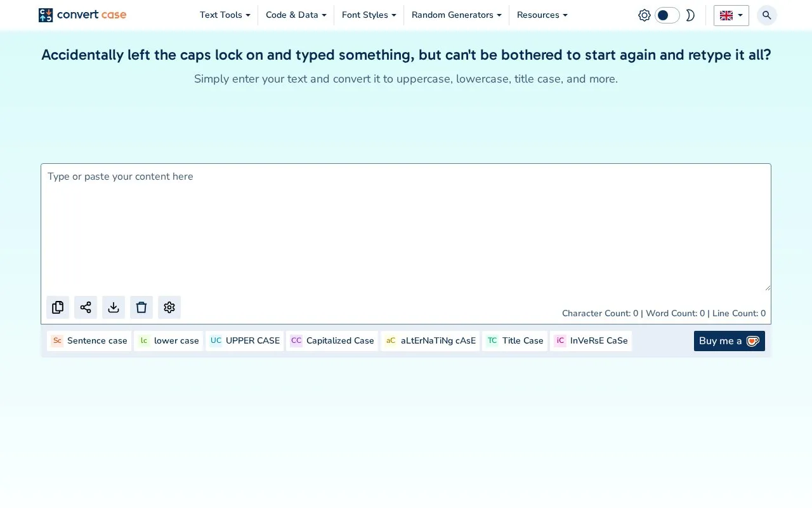Convert text to Sentence case

click(x=89, y=341)
